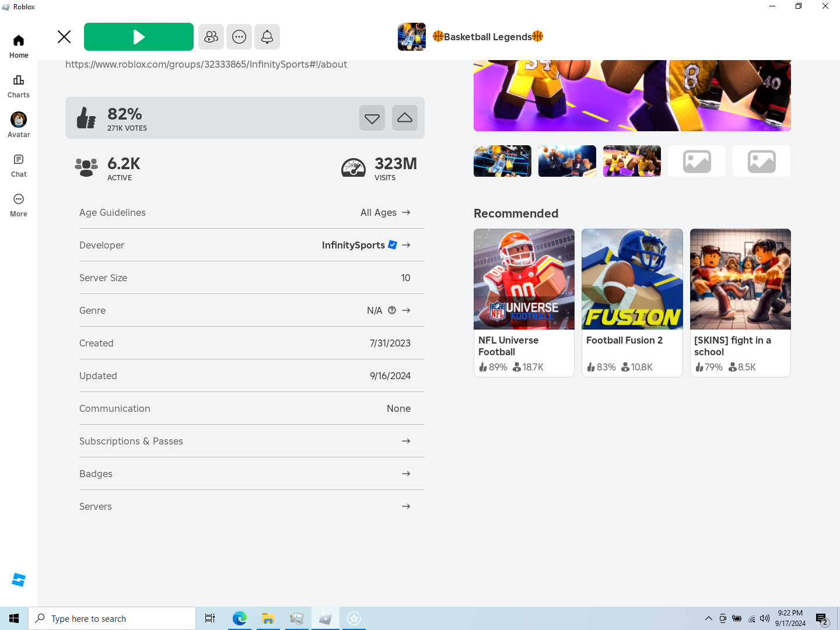Open the Windows Start menu
This screenshot has width=840, height=630.
[14, 618]
